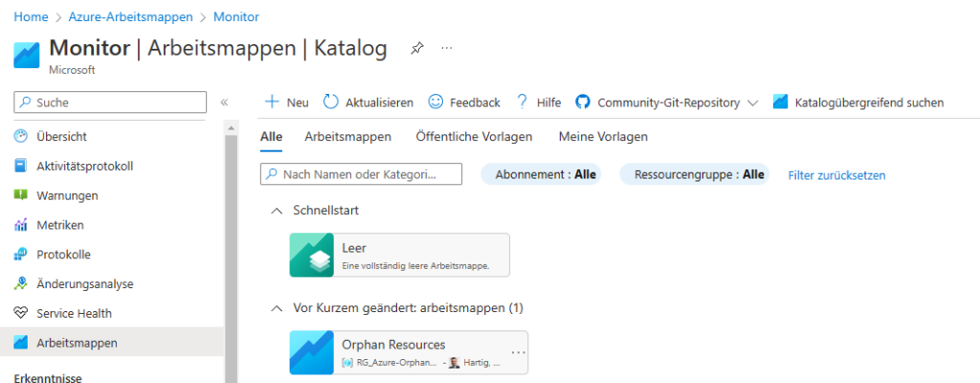
Task: Click the Erkenntnisse section heading
Action: [48, 376]
